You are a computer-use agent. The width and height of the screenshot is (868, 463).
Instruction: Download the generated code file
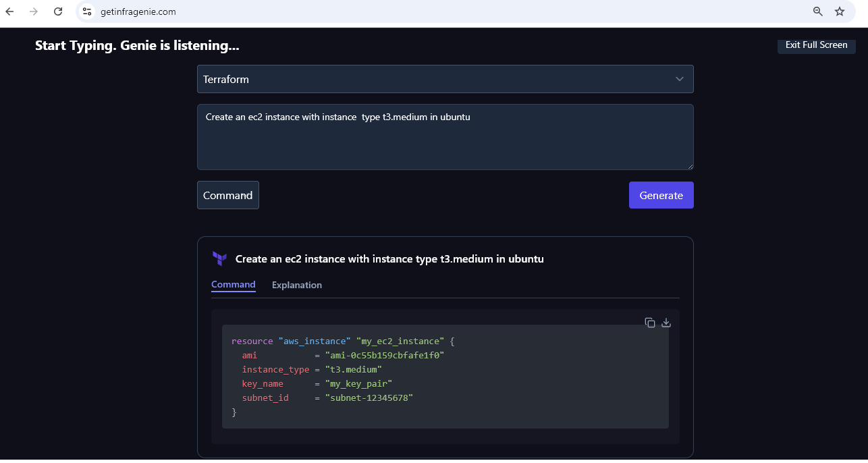[666, 323]
